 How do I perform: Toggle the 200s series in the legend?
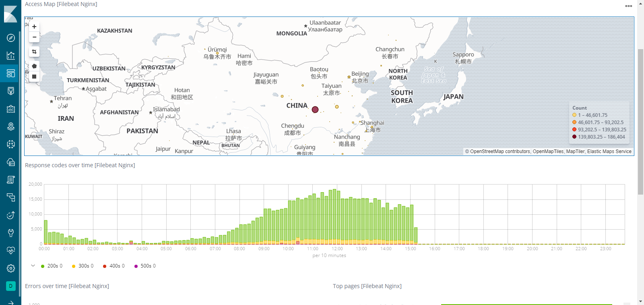(x=52, y=266)
